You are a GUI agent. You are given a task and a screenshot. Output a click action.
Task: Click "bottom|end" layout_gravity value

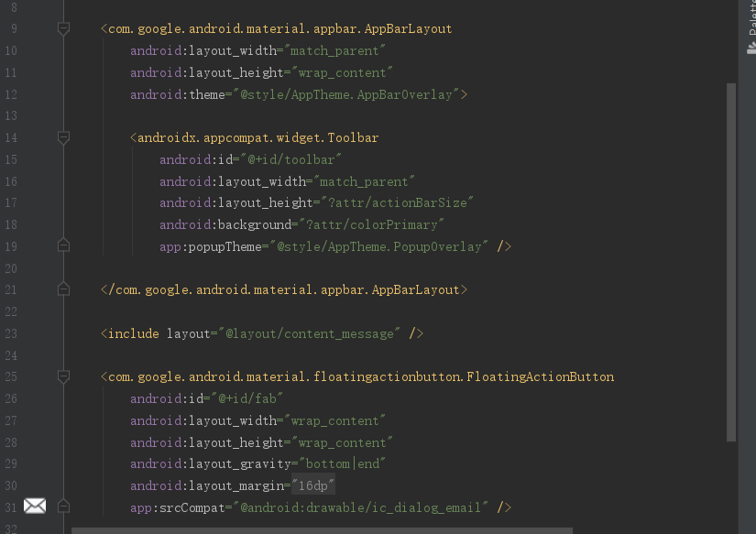click(x=343, y=463)
